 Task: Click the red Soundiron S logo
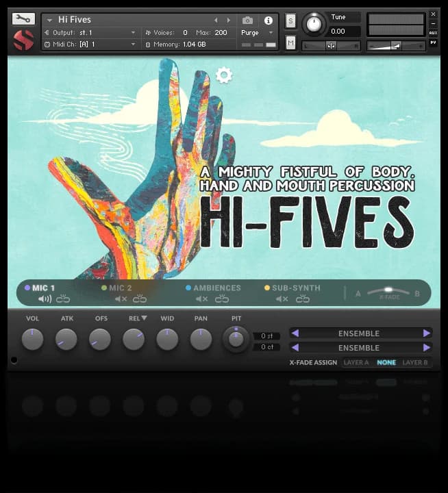click(23, 40)
